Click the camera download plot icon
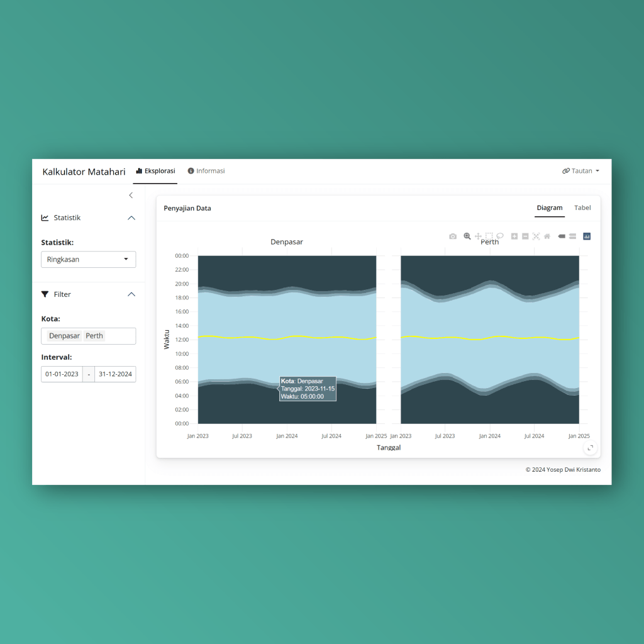The height and width of the screenshot is (644, 644). [x=453, y=236]
